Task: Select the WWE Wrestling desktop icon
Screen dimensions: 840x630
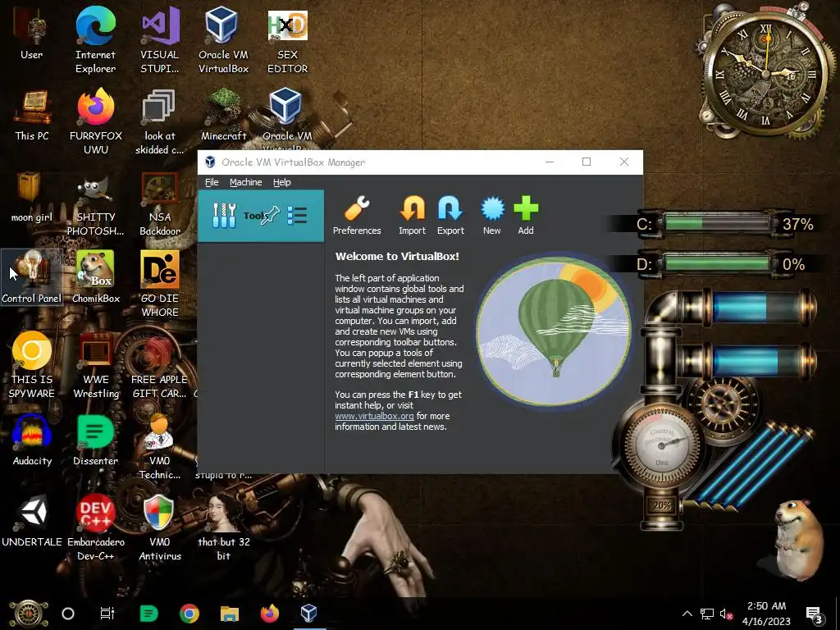Action: [95, 365]
